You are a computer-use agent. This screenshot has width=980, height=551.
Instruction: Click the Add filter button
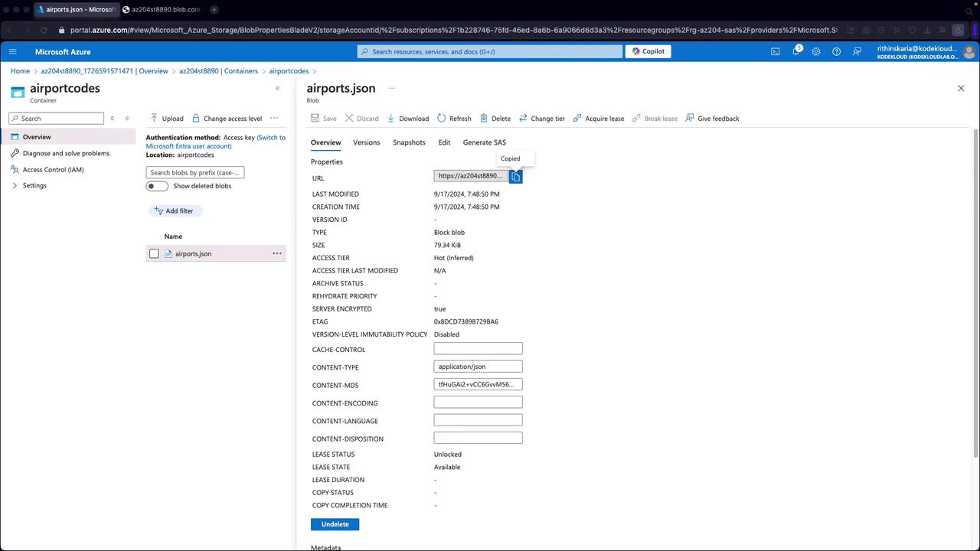[175, 210]
